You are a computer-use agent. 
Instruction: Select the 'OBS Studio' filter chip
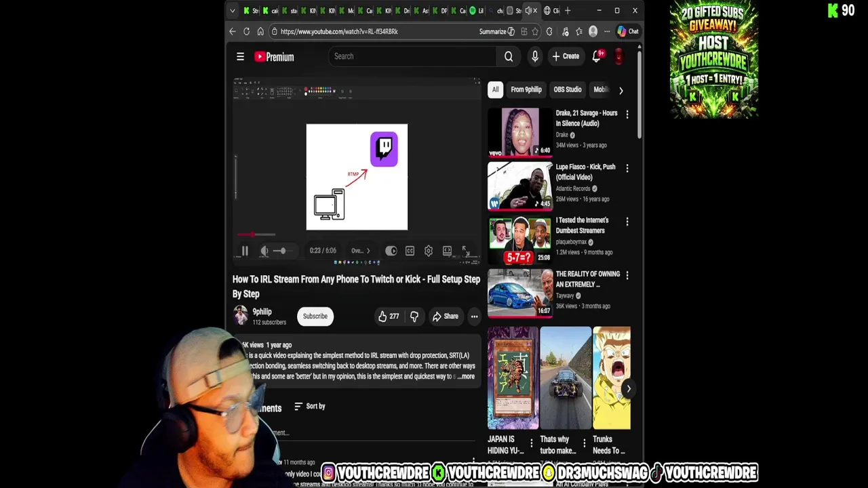point(568,89)
